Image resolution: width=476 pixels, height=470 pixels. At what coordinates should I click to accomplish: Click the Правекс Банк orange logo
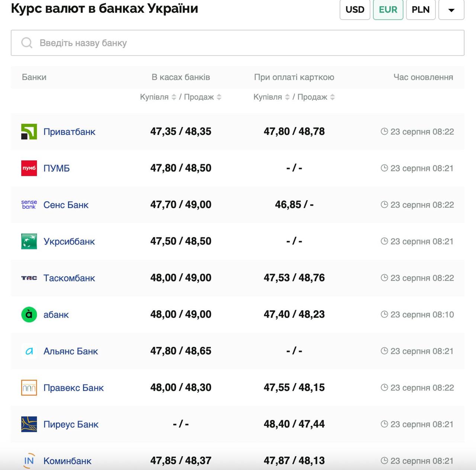(x=29, y=388)
